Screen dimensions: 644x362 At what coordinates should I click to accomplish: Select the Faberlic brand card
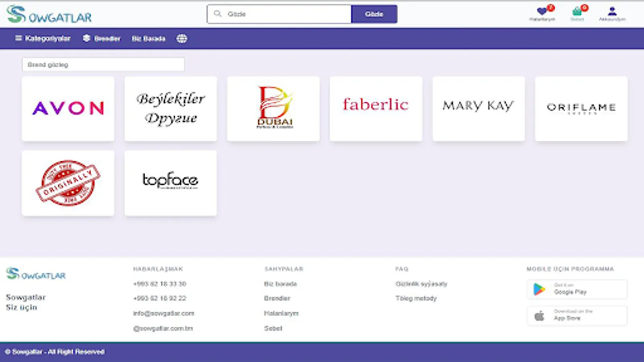[376, 109]
